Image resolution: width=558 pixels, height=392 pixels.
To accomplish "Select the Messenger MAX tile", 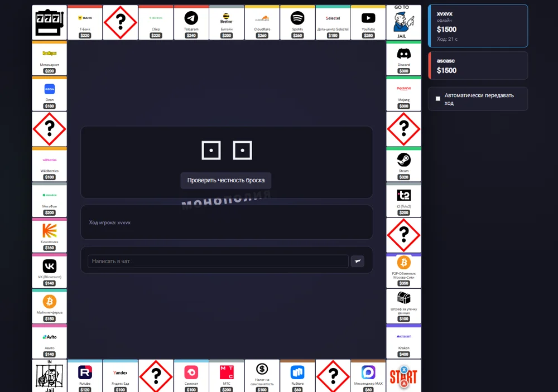I will (x=368, y=376).
